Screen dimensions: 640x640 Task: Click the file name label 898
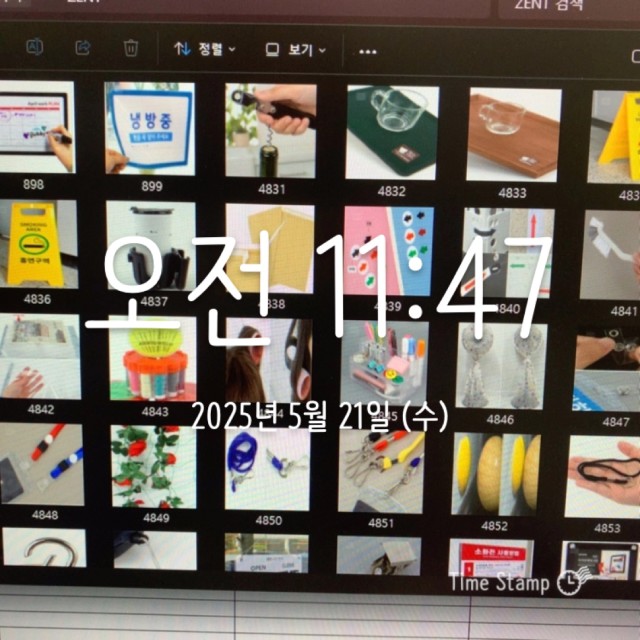coord(33,184)
